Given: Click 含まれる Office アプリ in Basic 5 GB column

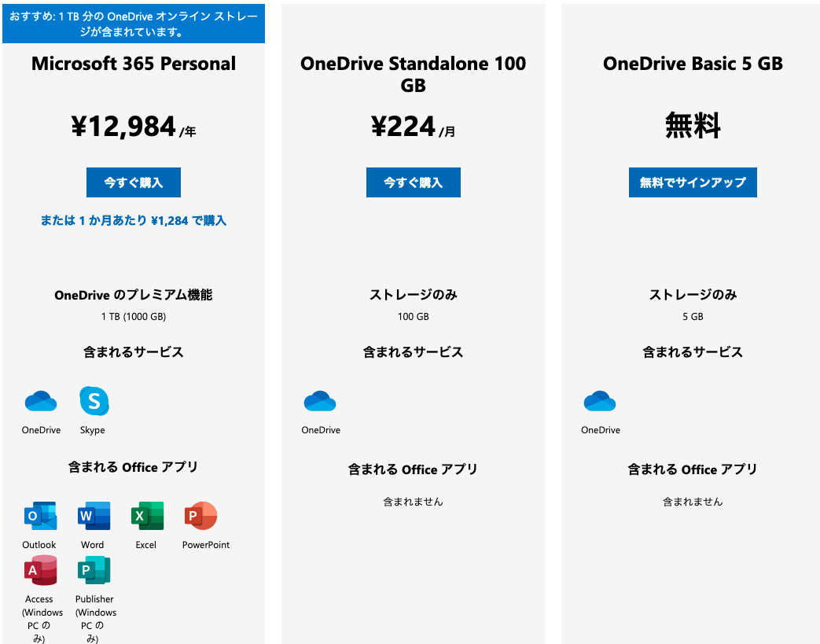Looking at the screenshot, I should click(x=693, y=469).
